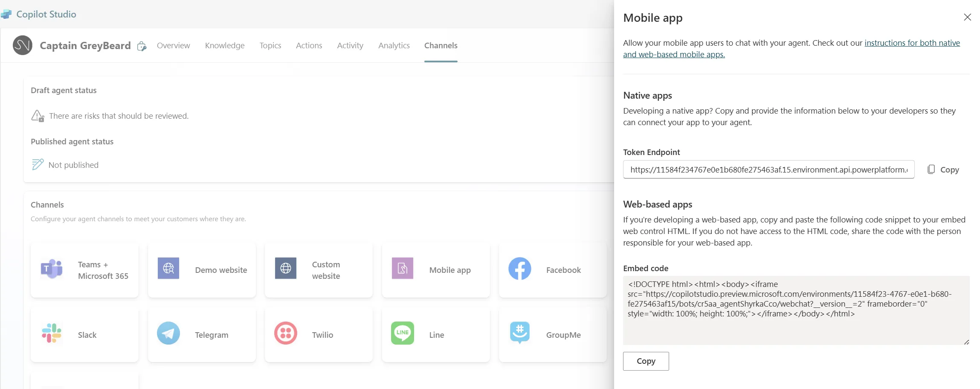980x389 pixels.
Task: Click the Custom website globe icon
Action: pos(286,268)
